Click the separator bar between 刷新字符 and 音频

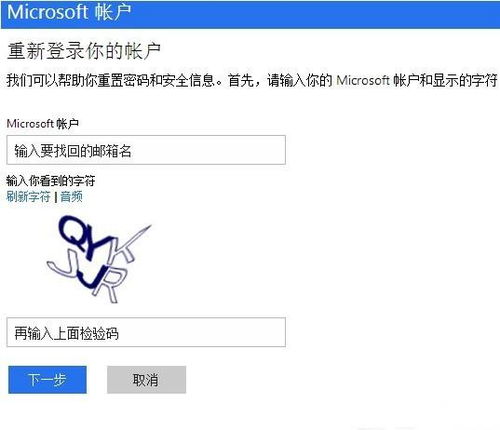pyautogui.click(x=55, y=197)
